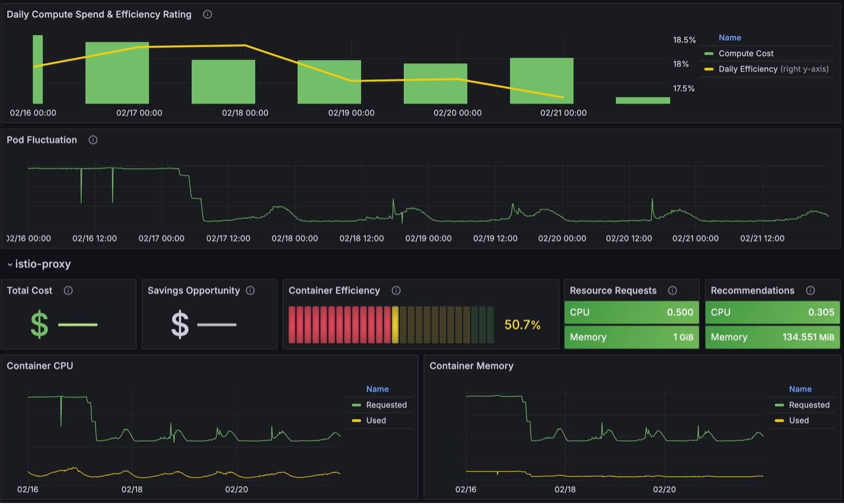Screen dimensions: 844x504
Task: Sort Container Memory legend by Name header
Action: (800, 389)
